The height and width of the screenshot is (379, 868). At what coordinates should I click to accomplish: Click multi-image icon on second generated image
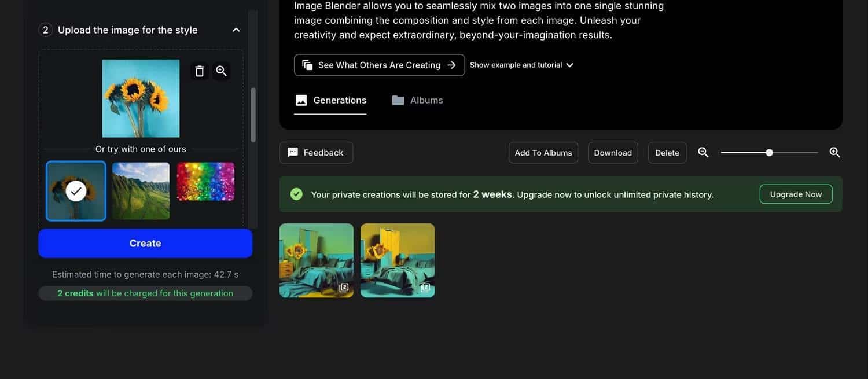pyautogui.click(x=425, y=288)
